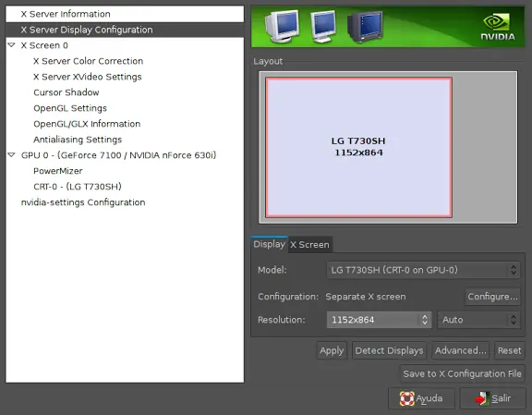Viewport: 532px width, 415px height.
Task: Open OpenGL Settings page
Action: pyautogui.click(x=70, y=108)
